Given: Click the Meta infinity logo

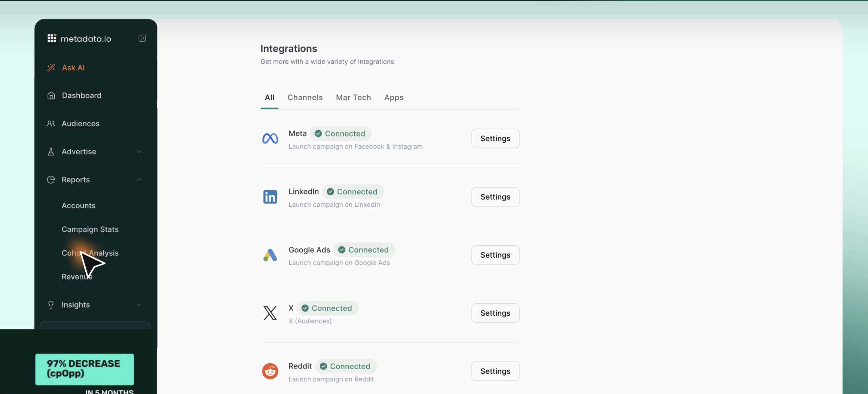Looking at the screenshot, I should pyautogui.click(x=270, y=138).
